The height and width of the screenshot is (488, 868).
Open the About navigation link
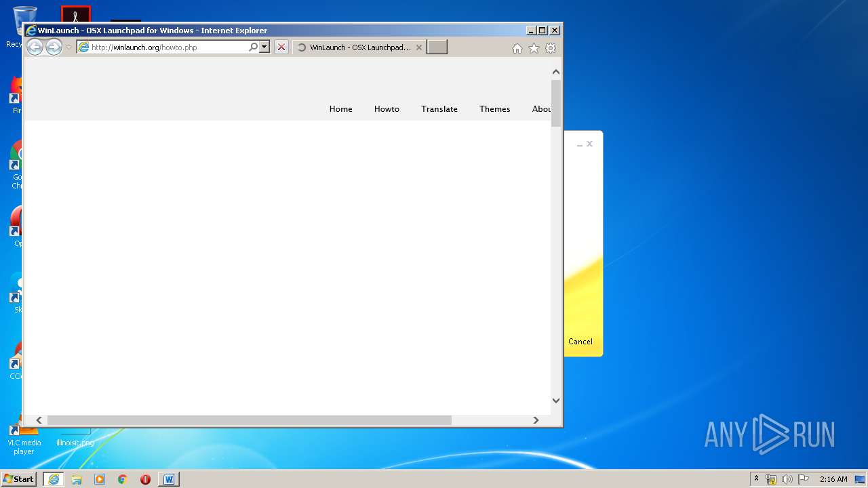[541, 109]
